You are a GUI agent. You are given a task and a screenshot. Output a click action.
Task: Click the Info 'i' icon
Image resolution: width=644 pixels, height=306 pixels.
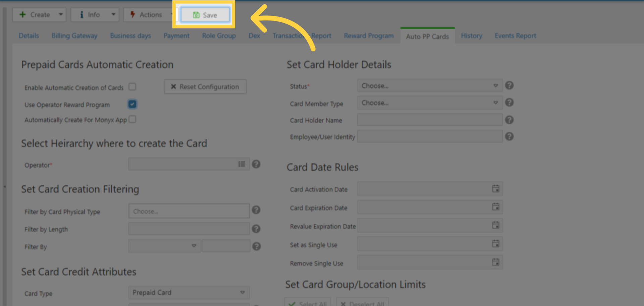pyautogui.click(x=82, y=14)
